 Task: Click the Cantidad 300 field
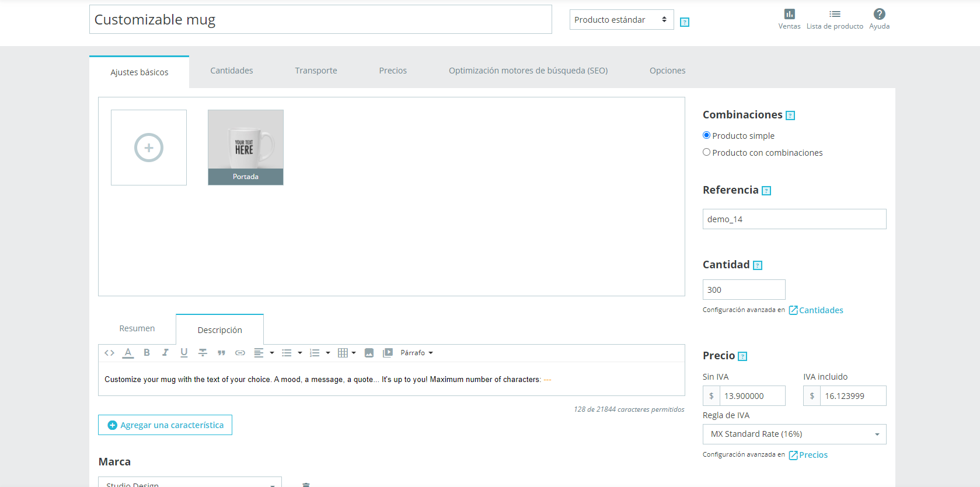coord(744,290)
